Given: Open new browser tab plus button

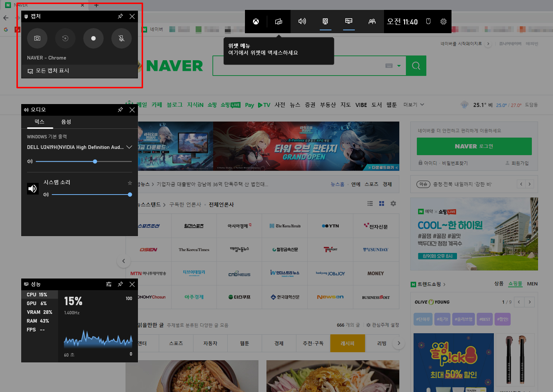Looking at the screenshot, I should (x=96, y=5).
